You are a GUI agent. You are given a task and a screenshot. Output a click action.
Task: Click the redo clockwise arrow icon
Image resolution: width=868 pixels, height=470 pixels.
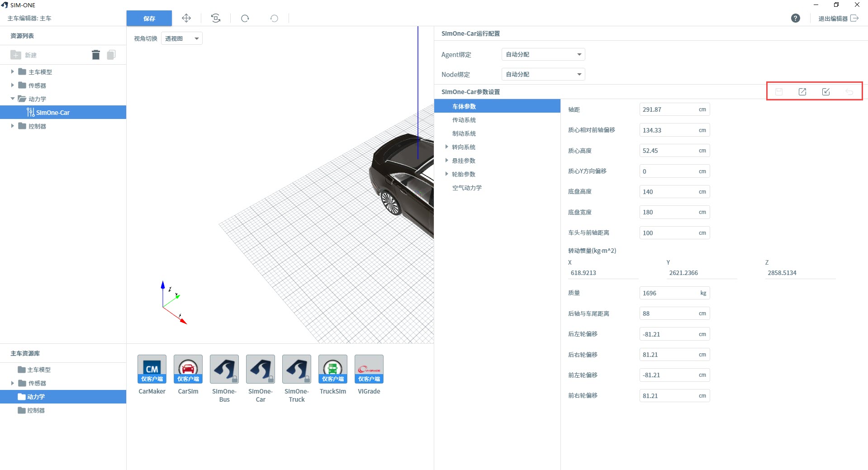(x=245, y=19)
